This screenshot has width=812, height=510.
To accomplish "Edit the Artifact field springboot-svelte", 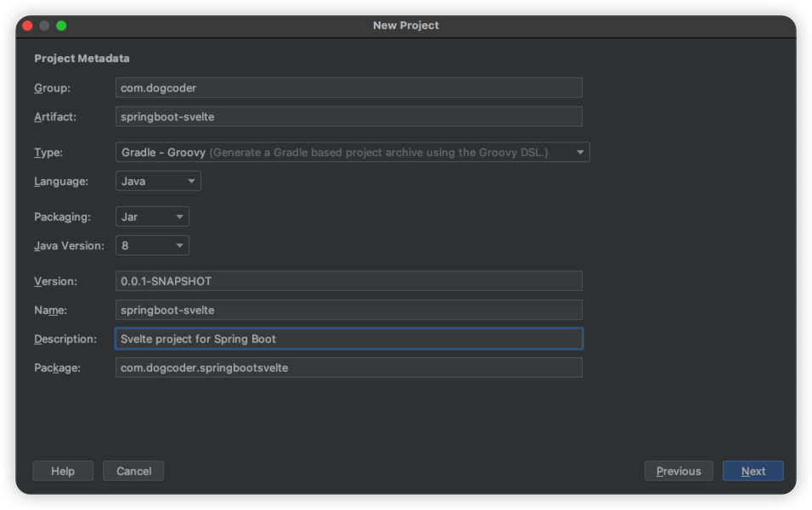I will (x=348, y=117).
